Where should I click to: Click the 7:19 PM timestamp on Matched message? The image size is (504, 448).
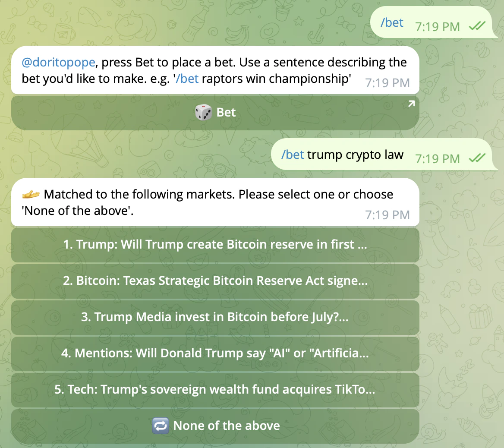(387, 215)
